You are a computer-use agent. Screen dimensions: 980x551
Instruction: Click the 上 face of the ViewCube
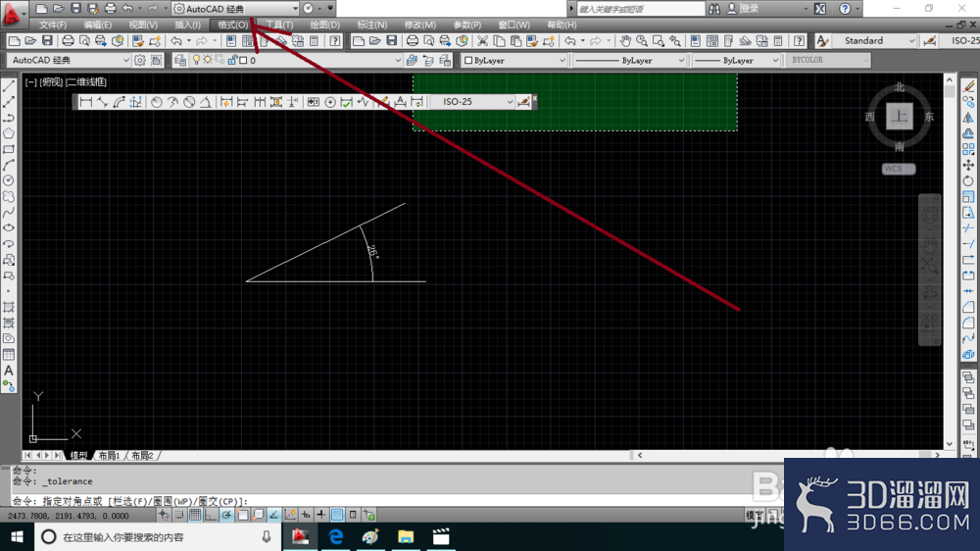click(900, 117)
